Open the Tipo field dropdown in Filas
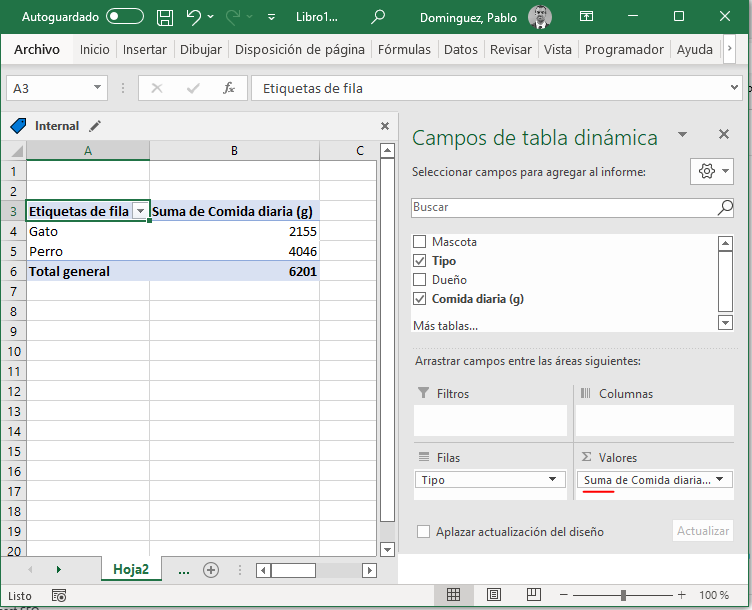Viewport: 752px width, 610px height. (552, 480)
